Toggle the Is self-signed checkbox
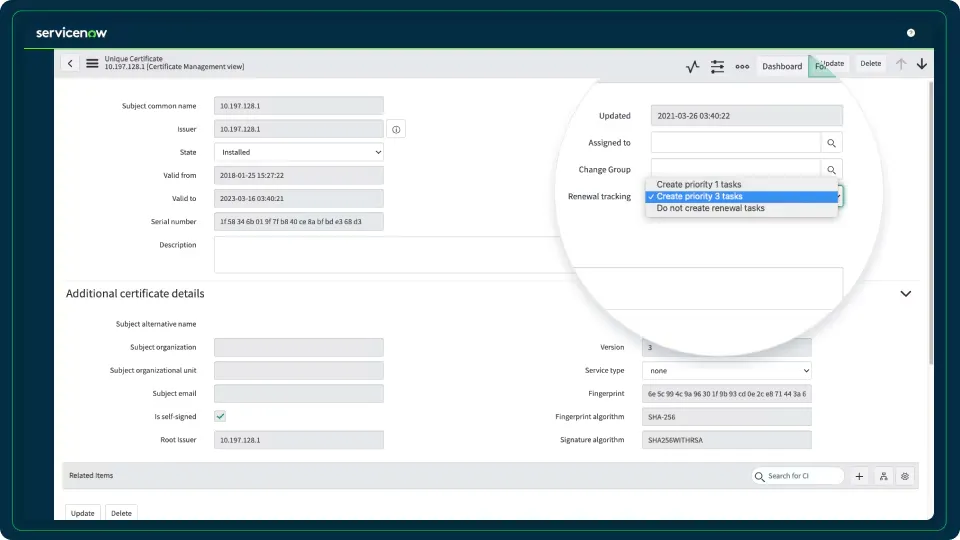 click(x=220, y=416)
